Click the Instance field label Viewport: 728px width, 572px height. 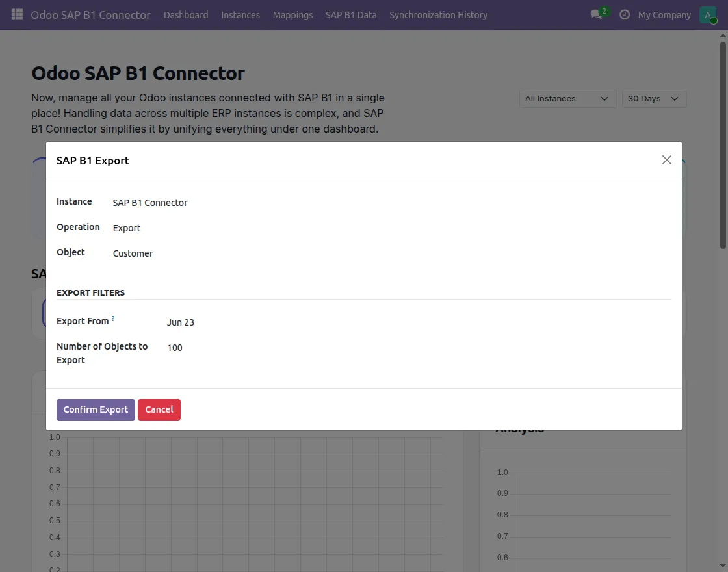[74, 201]
